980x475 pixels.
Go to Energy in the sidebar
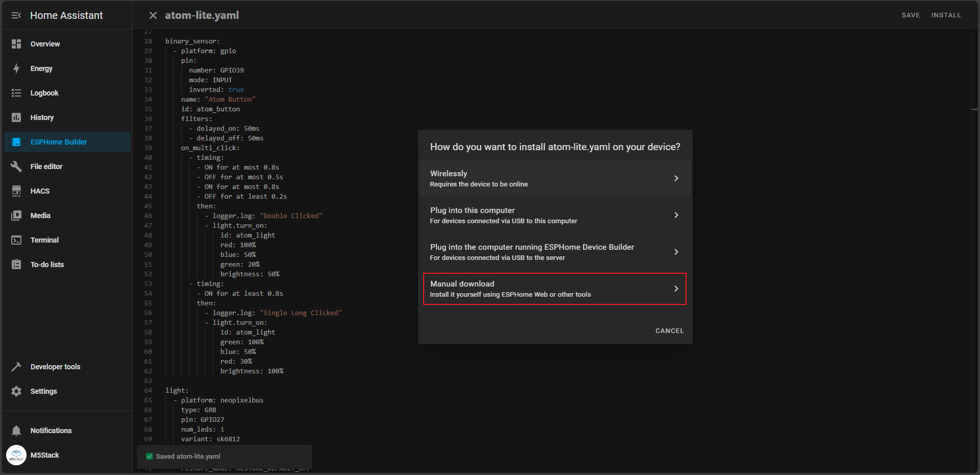point(67,68)
